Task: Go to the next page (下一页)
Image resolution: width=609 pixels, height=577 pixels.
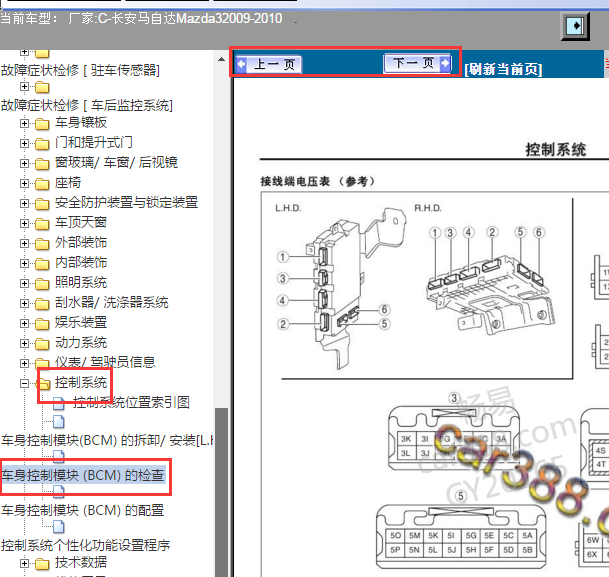Action: tap(417, 63)
